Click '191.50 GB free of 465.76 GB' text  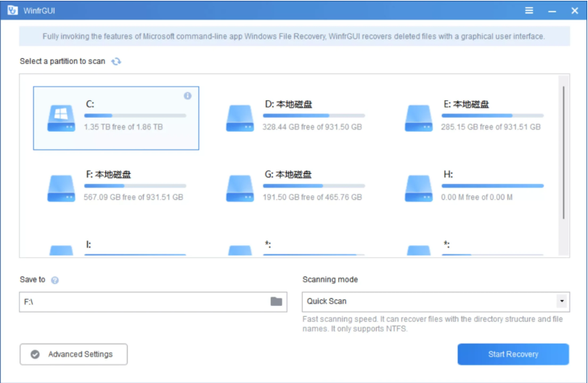coord(312,197)
